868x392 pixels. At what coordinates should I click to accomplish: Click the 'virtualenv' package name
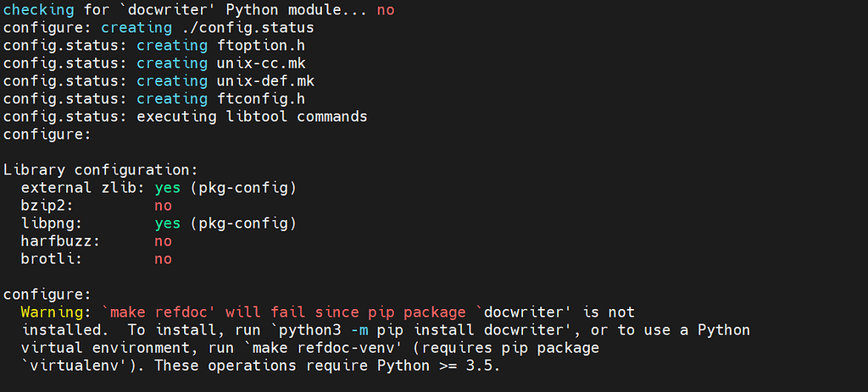pos(75,366)
